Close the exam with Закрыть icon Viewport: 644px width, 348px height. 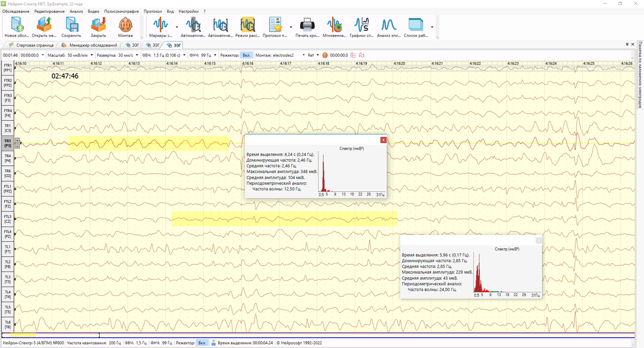[98, 27]
